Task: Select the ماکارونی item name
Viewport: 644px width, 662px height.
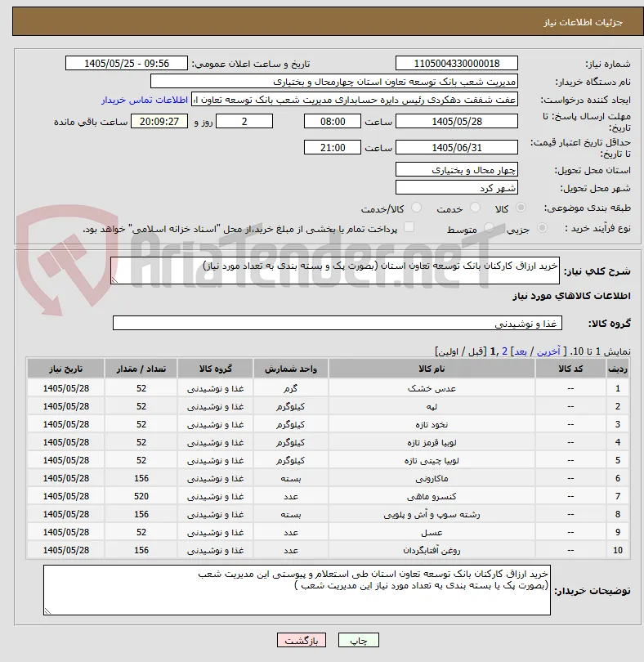Action: [432, 478]
